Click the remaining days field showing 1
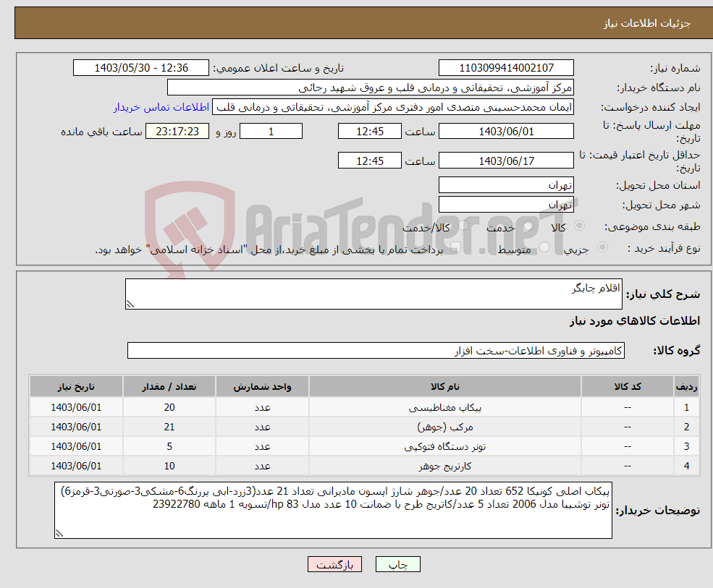The image size is (713, 588). point(271,132)
